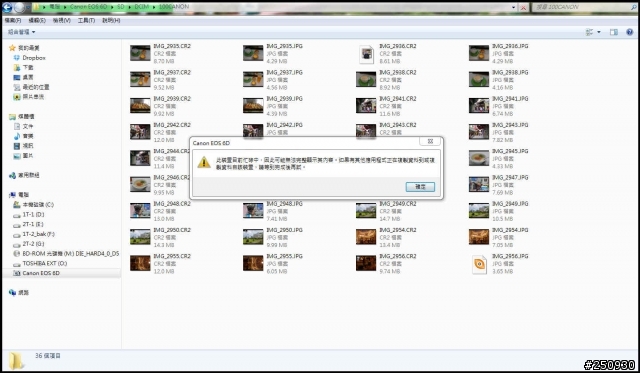Select Canon EOS 6D device in sidebar
The width and height of the screenshot is (640, 373).
(x=41, y=273)
